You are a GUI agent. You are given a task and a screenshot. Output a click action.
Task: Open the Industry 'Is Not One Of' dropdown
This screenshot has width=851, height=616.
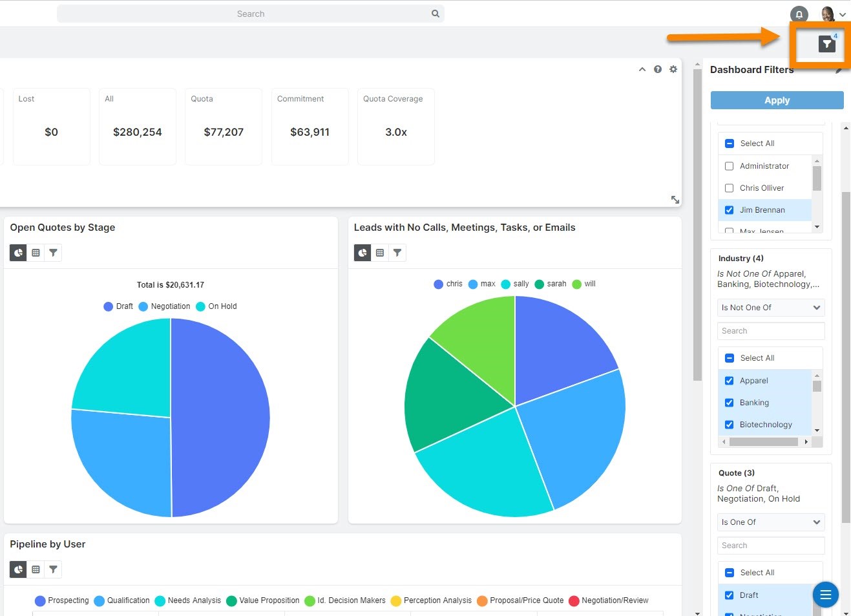point(770,308)
